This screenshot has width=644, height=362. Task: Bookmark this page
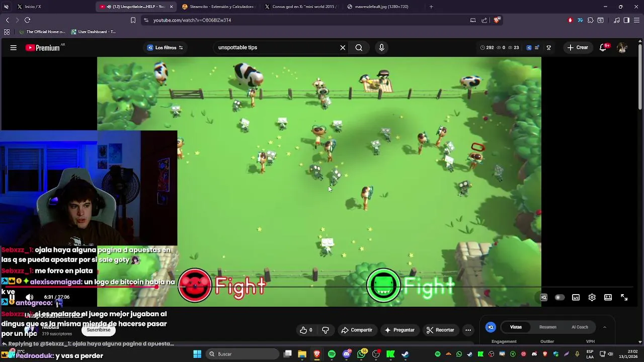[133, 20]
